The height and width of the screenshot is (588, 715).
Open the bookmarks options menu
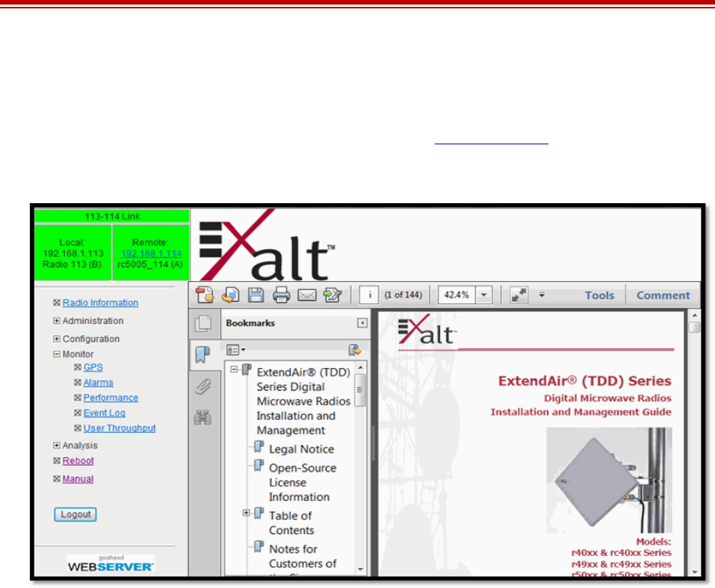click(236, 350)
